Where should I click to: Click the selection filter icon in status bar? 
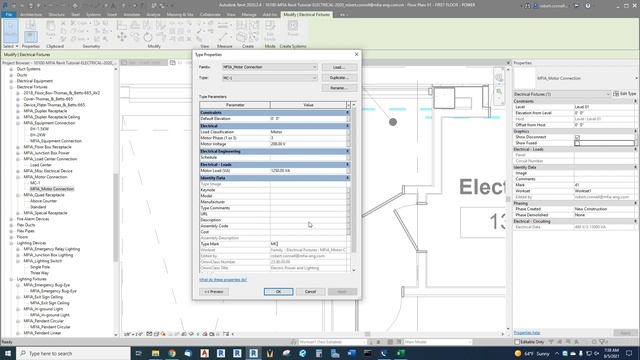tap(602, 342)
